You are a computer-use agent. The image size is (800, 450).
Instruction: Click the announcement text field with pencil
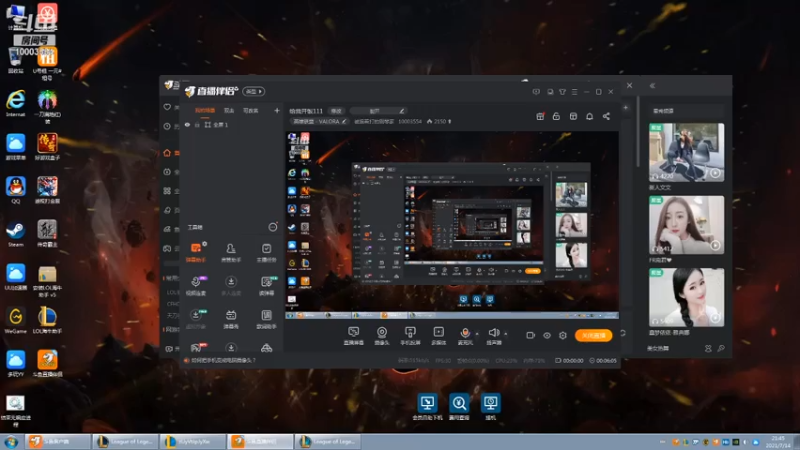pyautogui.click(x=378, y=111)
